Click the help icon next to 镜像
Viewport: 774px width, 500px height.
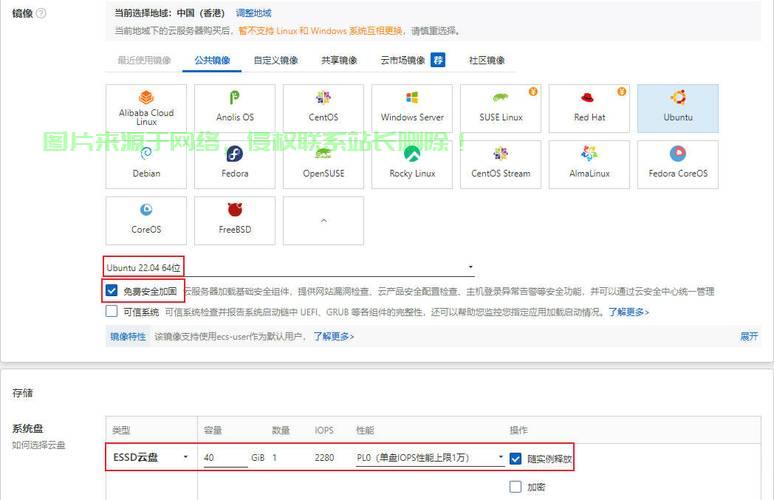tap(41, 13)
